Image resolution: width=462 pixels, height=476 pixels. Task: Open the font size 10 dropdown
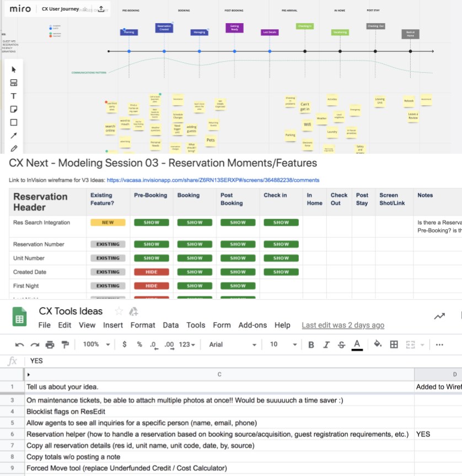point(283,344)
